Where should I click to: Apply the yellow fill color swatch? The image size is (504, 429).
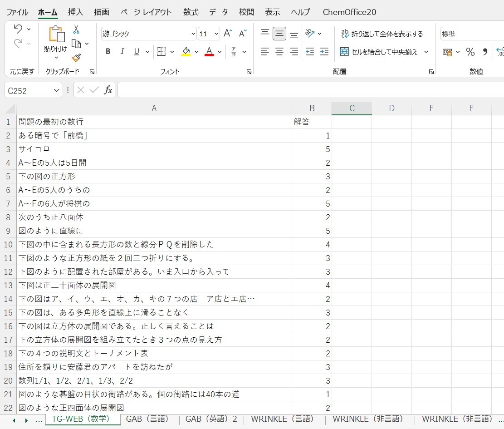click(x=186, y=52)
